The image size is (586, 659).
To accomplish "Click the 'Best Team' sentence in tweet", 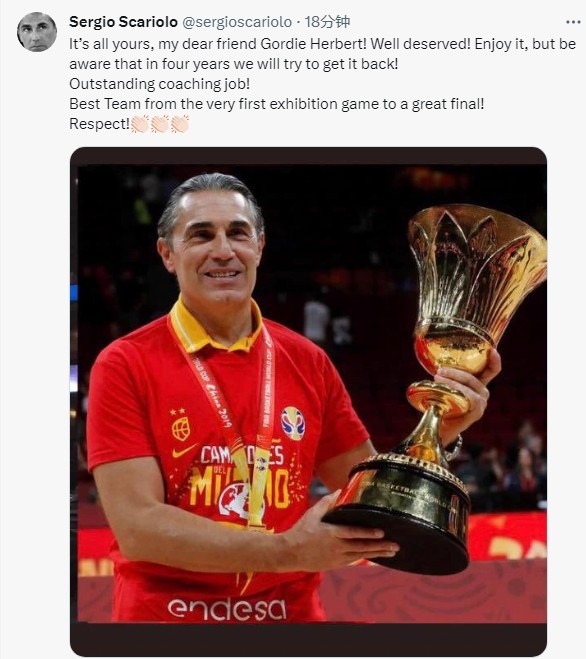I will (x=277, y=104).
